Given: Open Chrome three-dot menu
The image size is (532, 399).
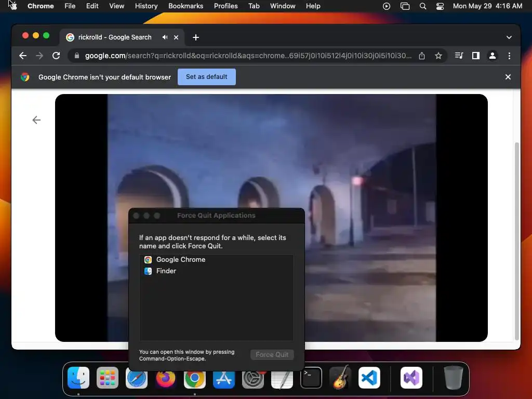Looking at the screenshot, I should (509, 56).
